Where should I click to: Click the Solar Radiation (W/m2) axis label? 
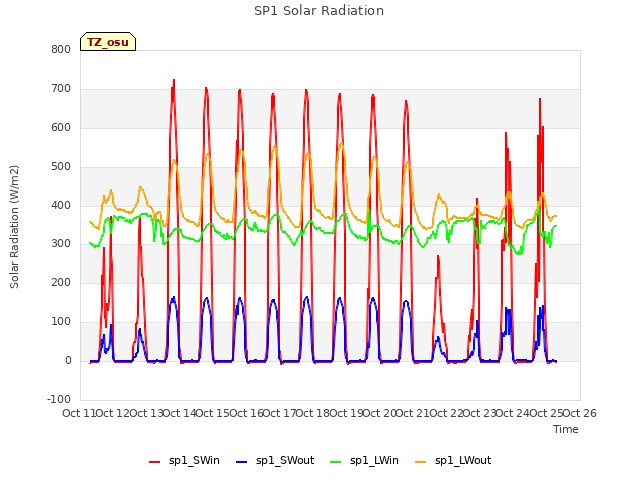tap(14, 227)
